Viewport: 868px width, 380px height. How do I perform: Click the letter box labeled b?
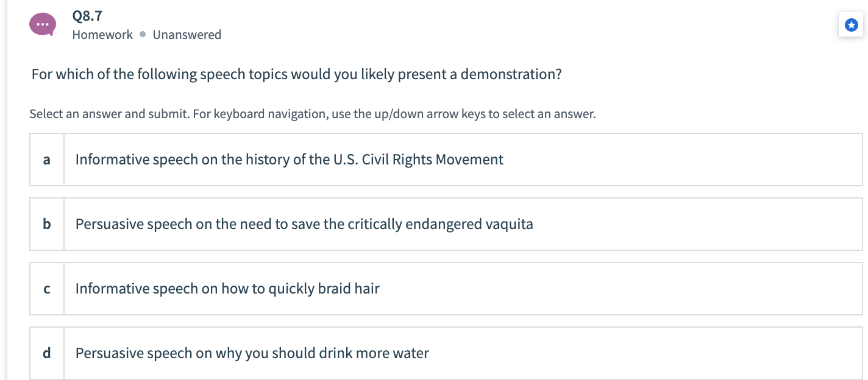pyautogui.click(x=46, y=224)
